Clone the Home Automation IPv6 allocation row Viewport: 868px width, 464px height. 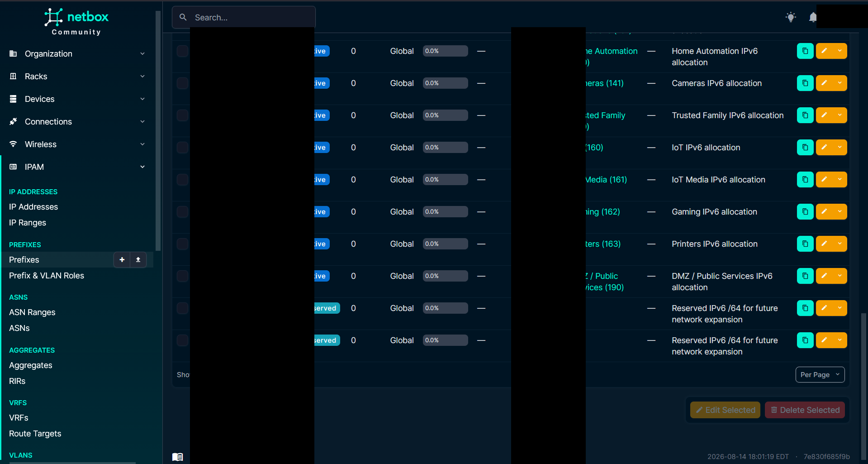point(805,51)
